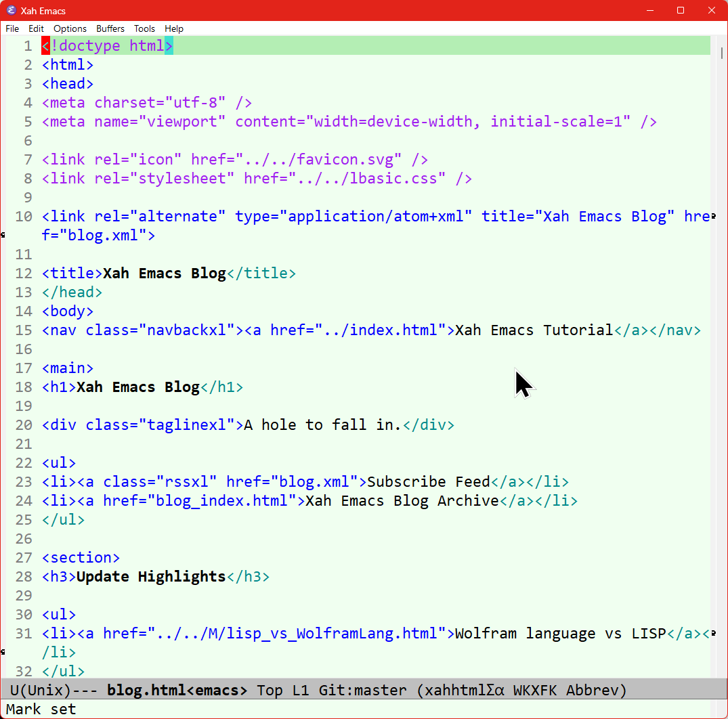Screen dimensions: 728x719
Task: Click line number 31 in the gutter
Action: point(24,634)
